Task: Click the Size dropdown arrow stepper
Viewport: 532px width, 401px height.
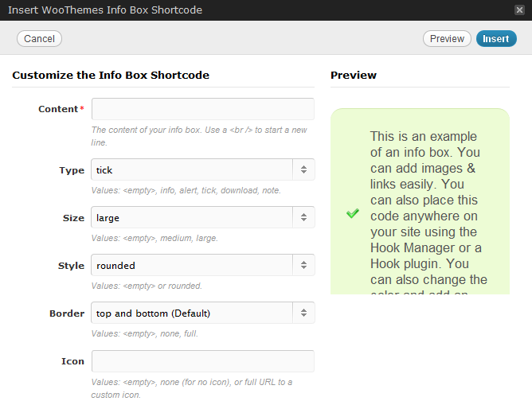Action: (303, 217)
